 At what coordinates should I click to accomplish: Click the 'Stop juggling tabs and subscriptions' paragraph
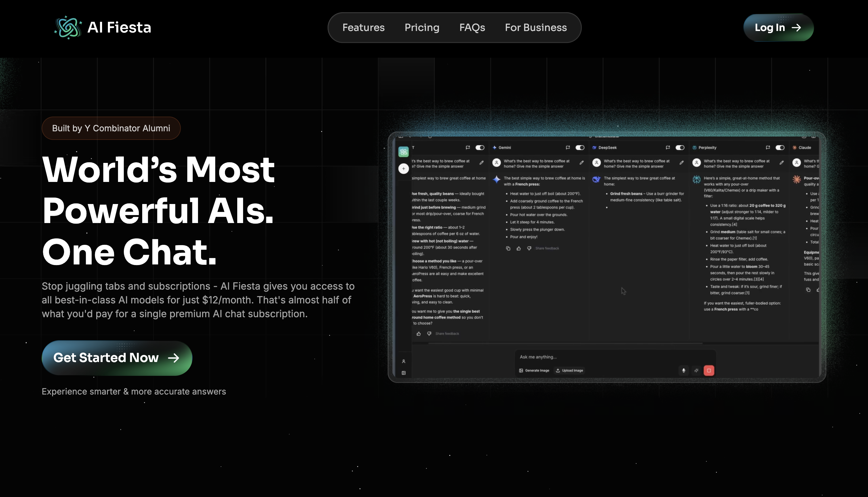pos(198,300)
